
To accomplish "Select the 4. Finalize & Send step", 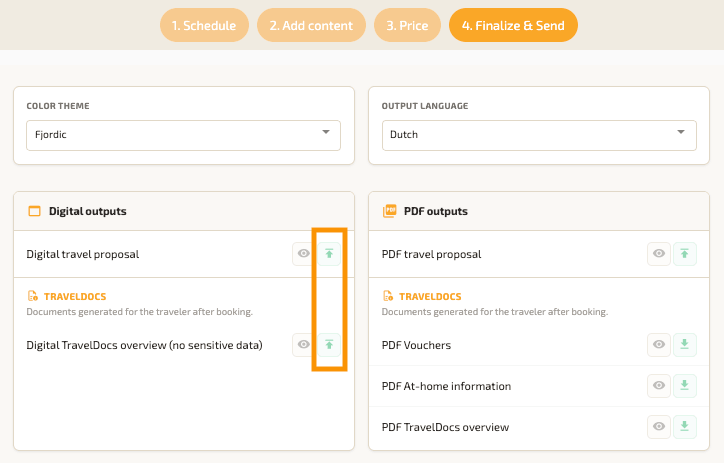I will tap(513, 25).
